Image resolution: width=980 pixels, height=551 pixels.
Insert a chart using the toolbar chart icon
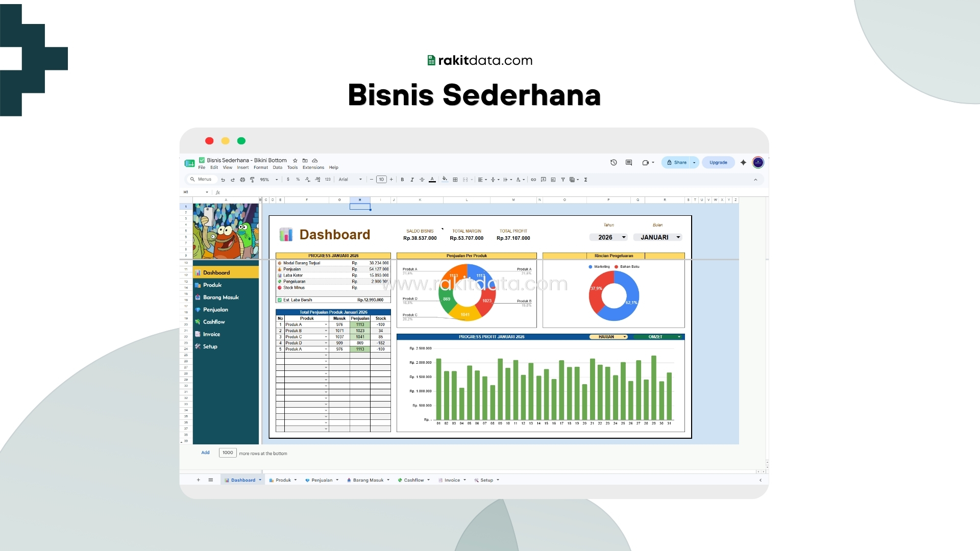[x=553, y=180]
